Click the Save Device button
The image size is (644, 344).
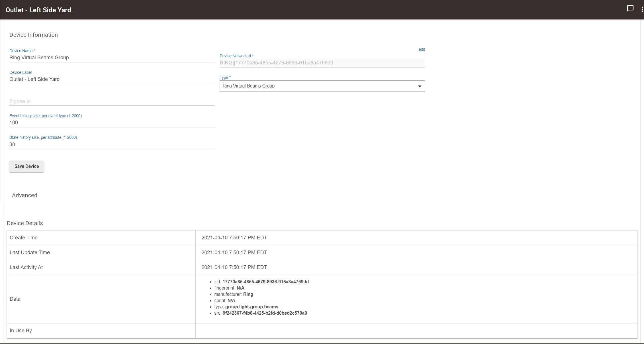(26, 166)
